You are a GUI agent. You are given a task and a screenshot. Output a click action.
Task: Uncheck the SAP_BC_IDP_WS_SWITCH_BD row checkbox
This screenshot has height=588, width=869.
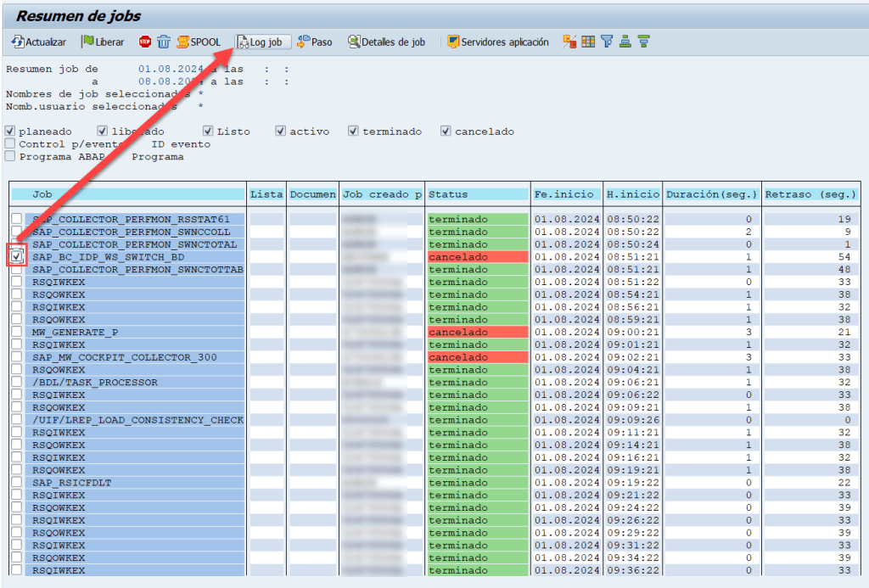click(17, 256)
